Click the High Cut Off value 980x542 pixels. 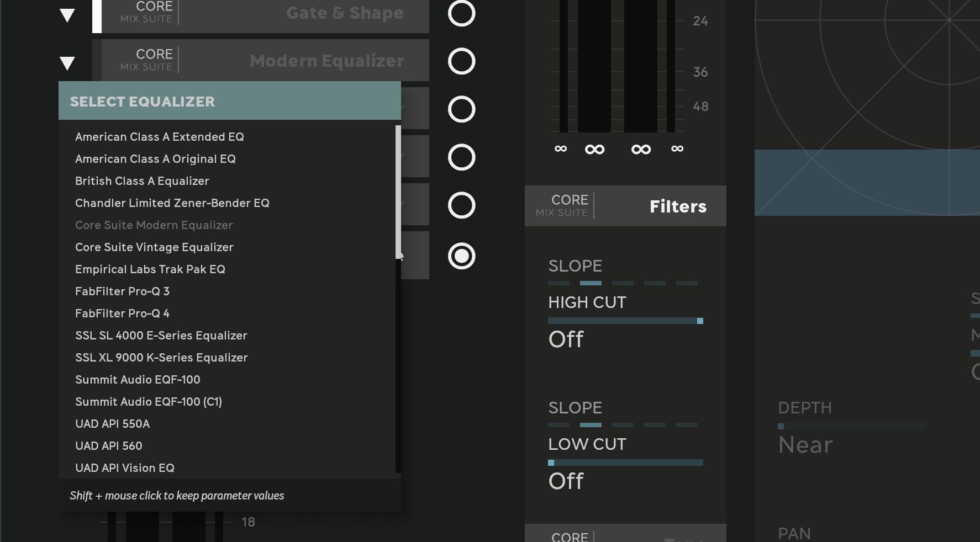coord(566,339)
